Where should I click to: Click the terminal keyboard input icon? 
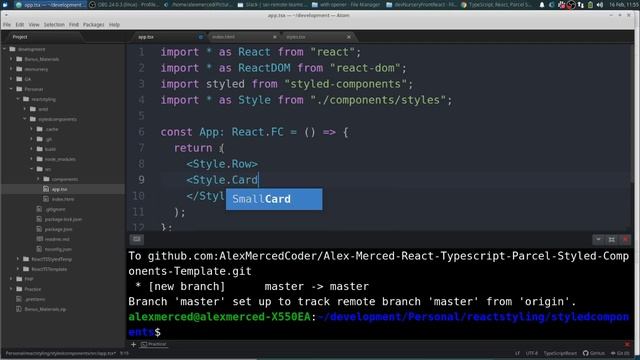coord(137,240)
